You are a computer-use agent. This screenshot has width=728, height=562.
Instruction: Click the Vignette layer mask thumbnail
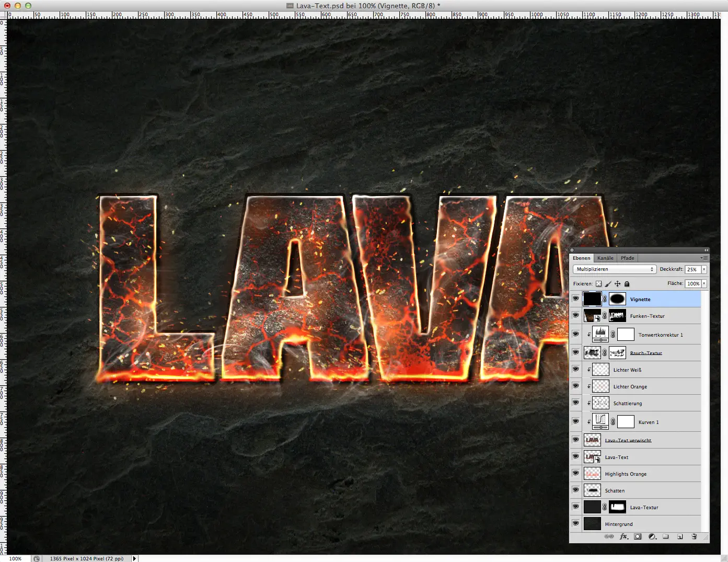click(x=617, y=299)
